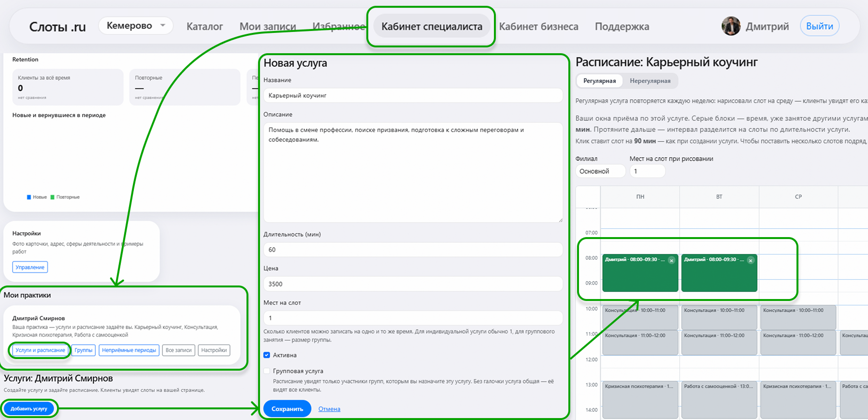Click the Описание text area

coord(413,172)
